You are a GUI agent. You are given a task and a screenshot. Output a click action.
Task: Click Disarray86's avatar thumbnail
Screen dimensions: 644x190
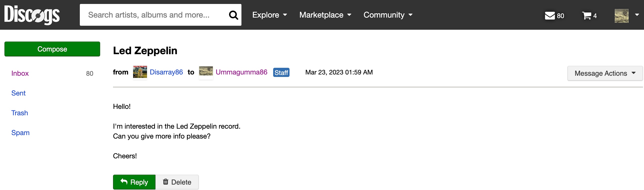140,72
